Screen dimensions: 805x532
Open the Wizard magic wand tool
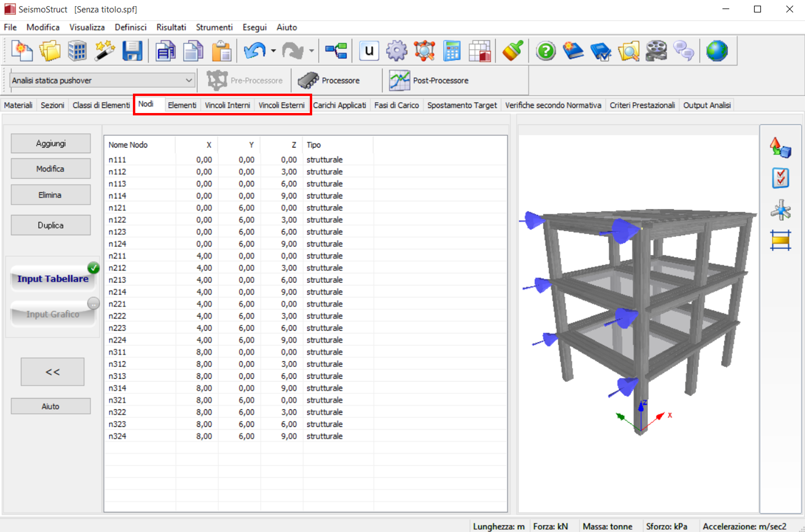click(105, 51)
